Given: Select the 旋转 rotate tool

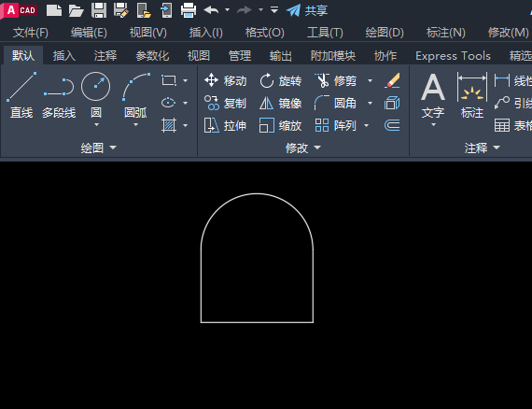Looking at the screenshot, I should (x=280, y=81).
